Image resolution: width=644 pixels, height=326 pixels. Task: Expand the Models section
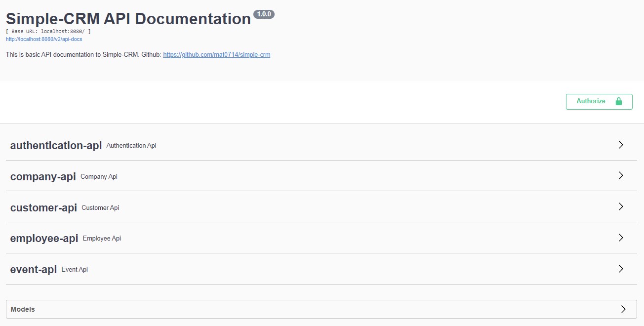tap(23, 309)
